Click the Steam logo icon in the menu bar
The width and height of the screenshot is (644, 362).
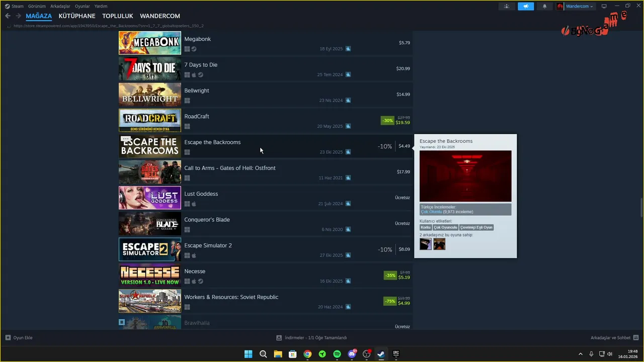tap(7, 6)
